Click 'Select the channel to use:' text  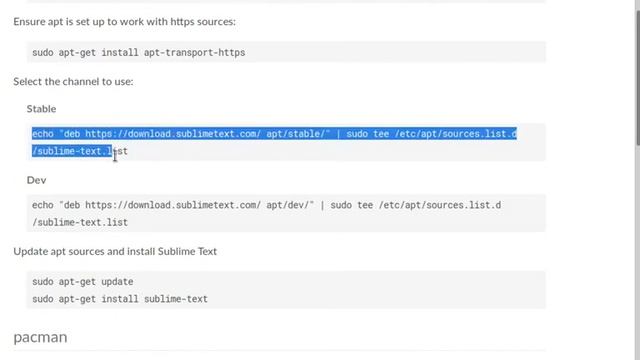(x=73, y=81)
